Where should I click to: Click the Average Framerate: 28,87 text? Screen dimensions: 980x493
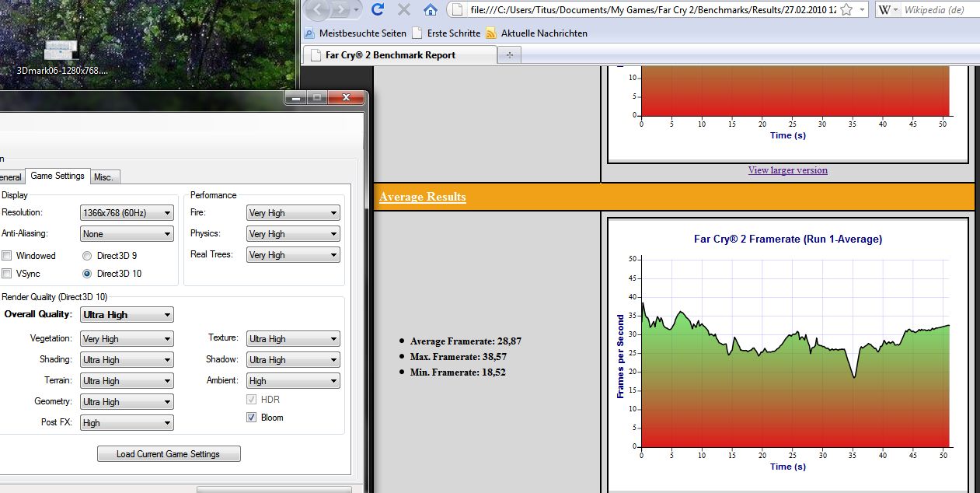tap(466, 341)
